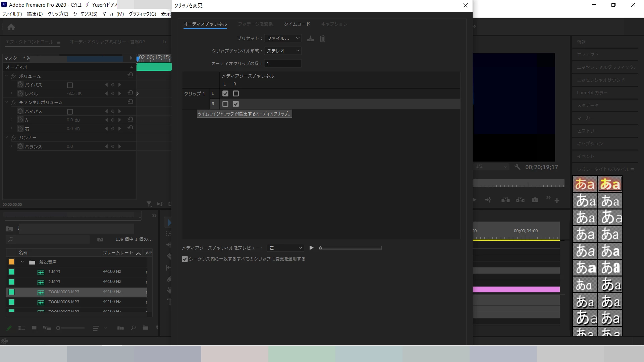The width and height of the screenshot is (644, 362).
Task: Toggle apply changes to all matching clips
Action: (x=185, y=259)
